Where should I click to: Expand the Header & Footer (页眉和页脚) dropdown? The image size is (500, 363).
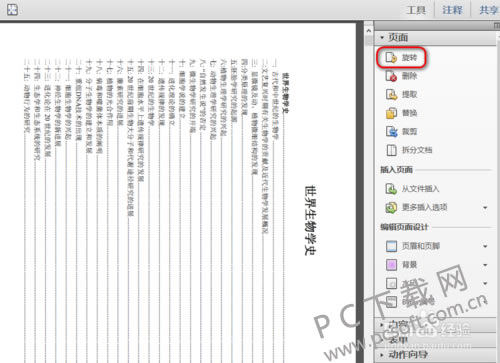click(485, 246)
